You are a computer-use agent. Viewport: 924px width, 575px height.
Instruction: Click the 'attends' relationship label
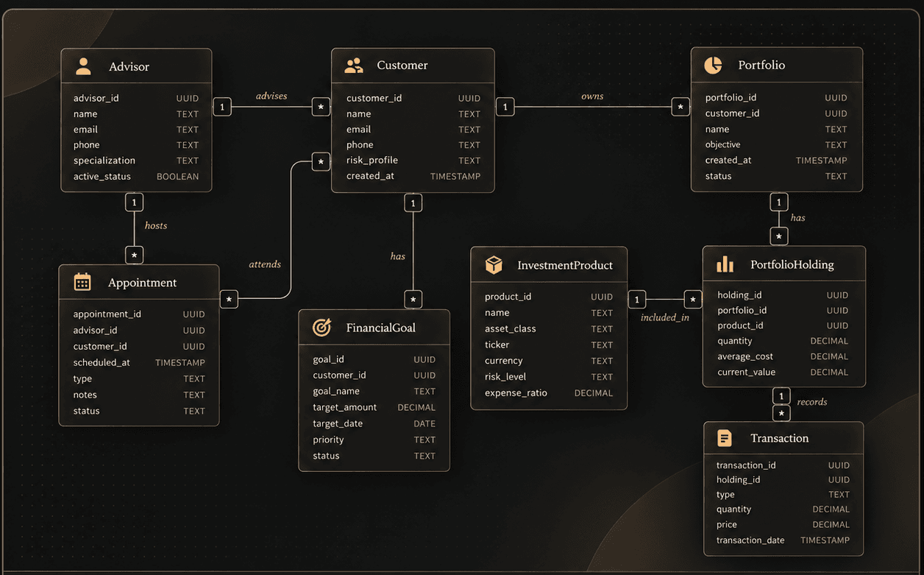(x=265, y=264)
